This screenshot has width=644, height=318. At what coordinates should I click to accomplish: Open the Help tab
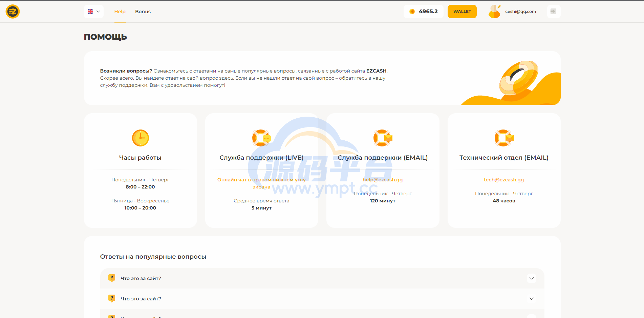pyautogui.click(x=120, y=12)
